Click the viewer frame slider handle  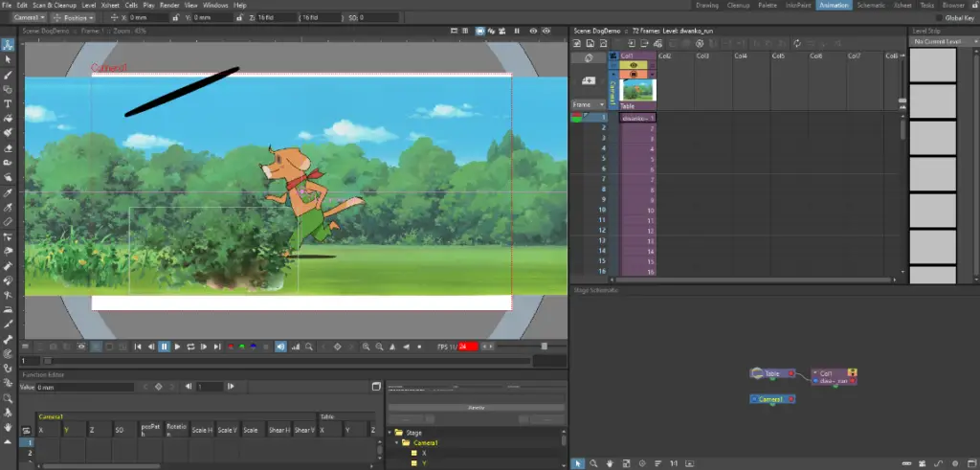coord(47,361)
